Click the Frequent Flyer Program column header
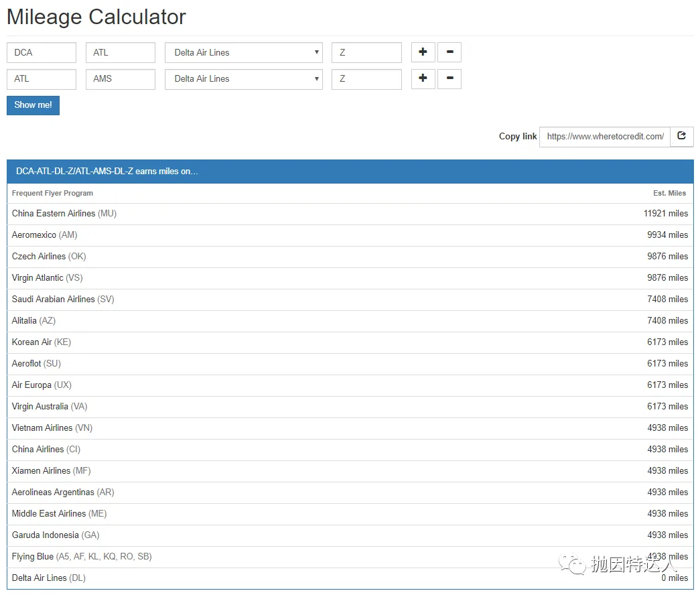 52,193
